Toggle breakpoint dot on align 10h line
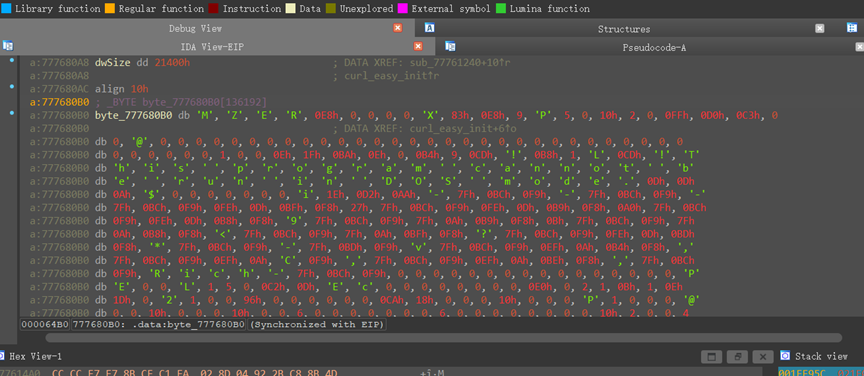The width and height of the screenshot is (864, 376). pos(12,87)
